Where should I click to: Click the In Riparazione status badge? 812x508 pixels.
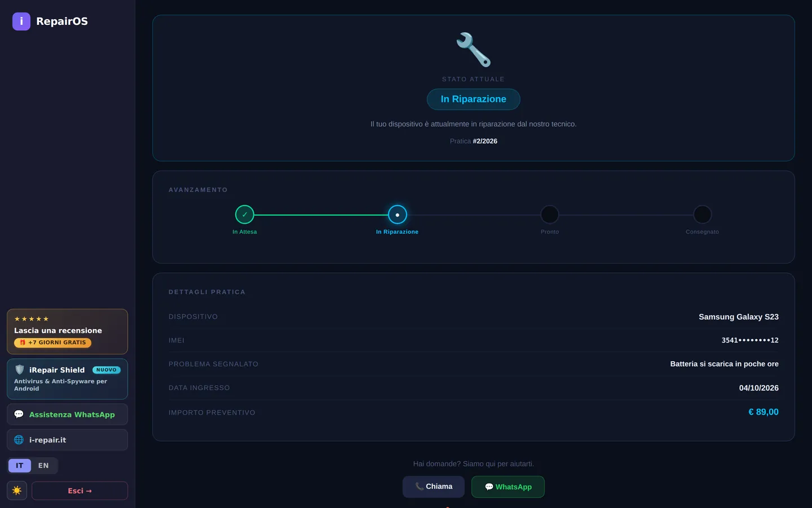[474, 99]
